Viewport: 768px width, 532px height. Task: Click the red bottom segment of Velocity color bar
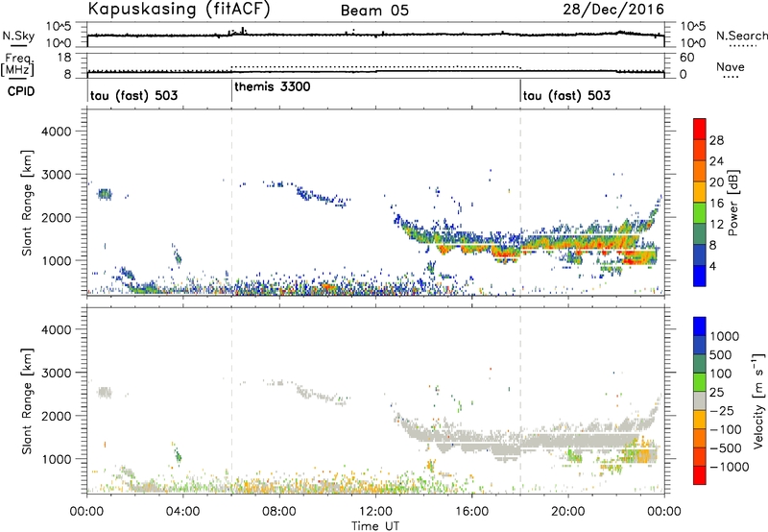700,475
